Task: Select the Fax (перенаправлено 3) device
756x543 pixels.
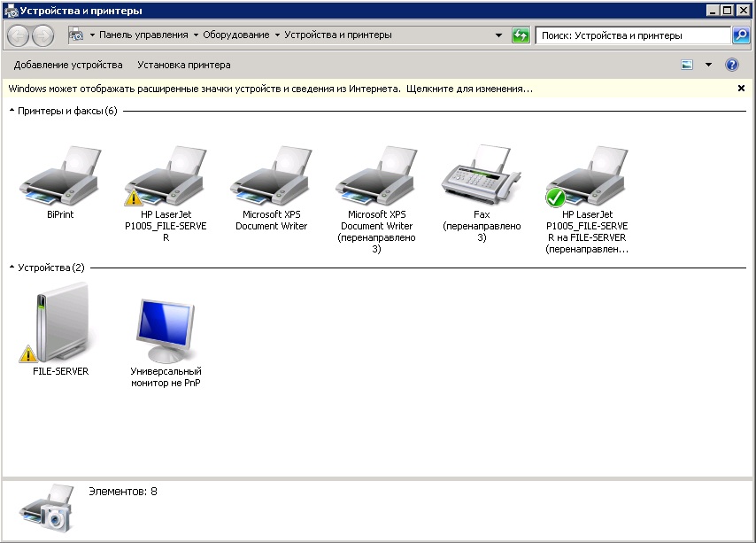Action: 482,175
